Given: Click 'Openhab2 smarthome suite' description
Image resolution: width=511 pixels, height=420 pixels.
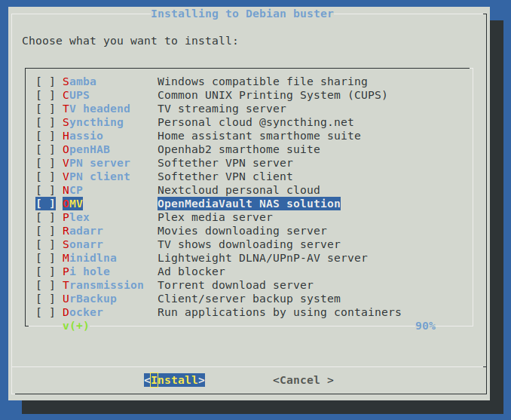Looking at the screenshot, I should [x=239, y=149].
